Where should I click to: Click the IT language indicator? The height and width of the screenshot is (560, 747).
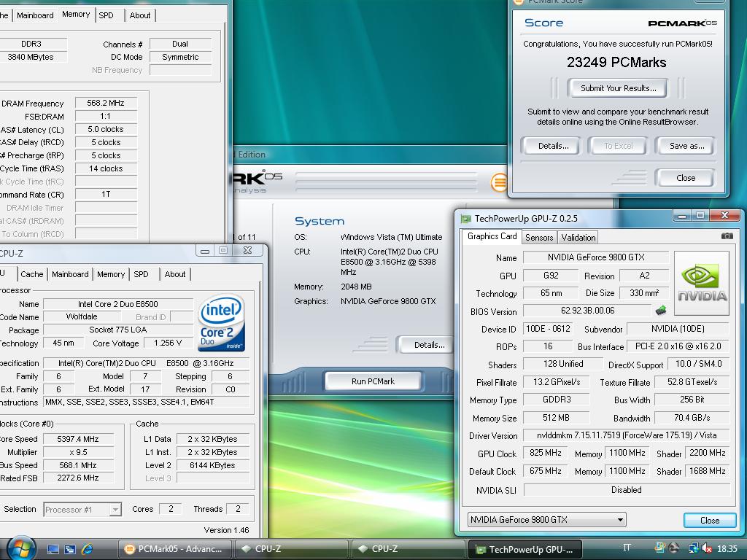tap(627, 548)
